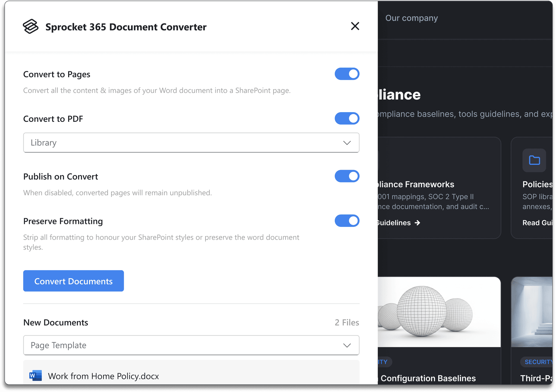This screenshot has width=556, height=392.
Task: Click the New Documents section heading
Action: click(56, 322)
